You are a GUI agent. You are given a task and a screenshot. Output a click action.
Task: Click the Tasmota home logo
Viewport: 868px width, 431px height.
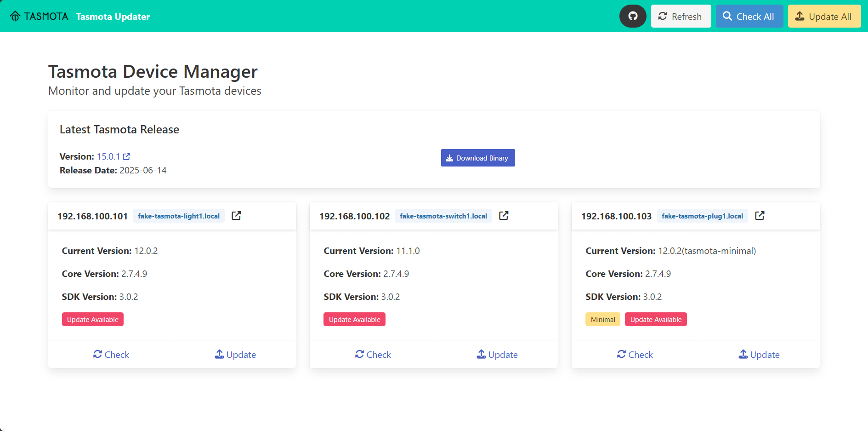[39, 17]
